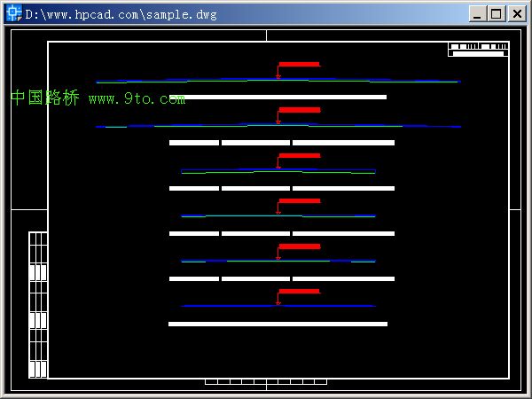Click the application icon in the title bar
532x399 pixels.
point(14,13)
